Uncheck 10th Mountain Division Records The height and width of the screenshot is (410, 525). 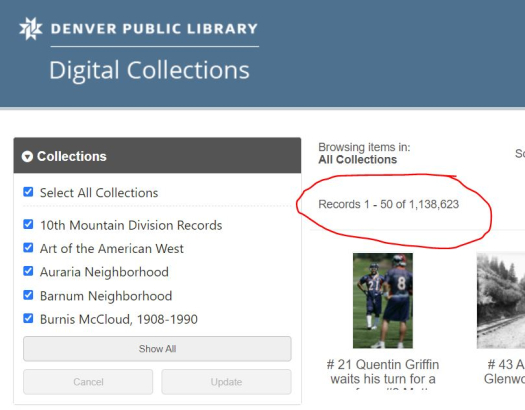pos(28,224)
